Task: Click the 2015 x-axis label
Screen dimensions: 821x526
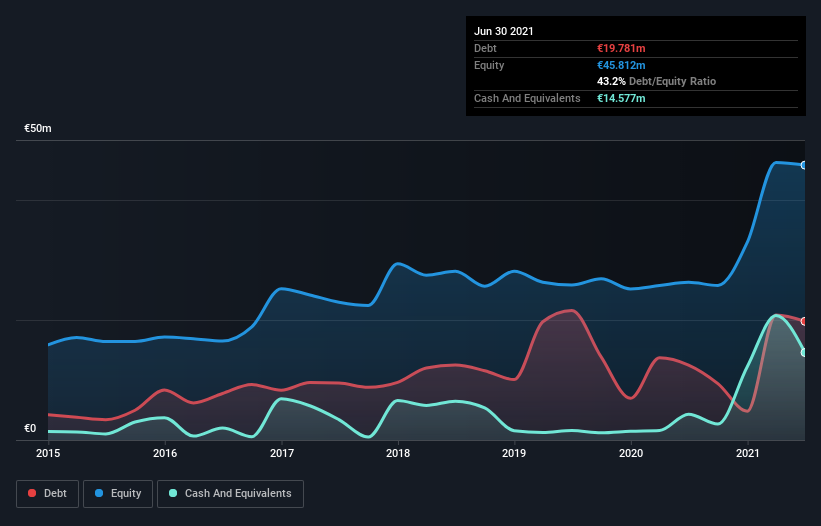Action: (48, 453)
